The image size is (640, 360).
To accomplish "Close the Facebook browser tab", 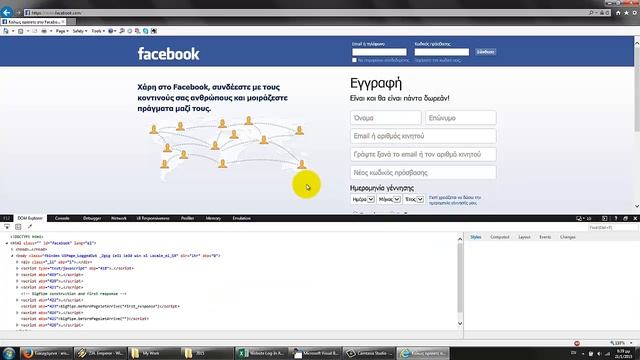I will click(63, 22).
